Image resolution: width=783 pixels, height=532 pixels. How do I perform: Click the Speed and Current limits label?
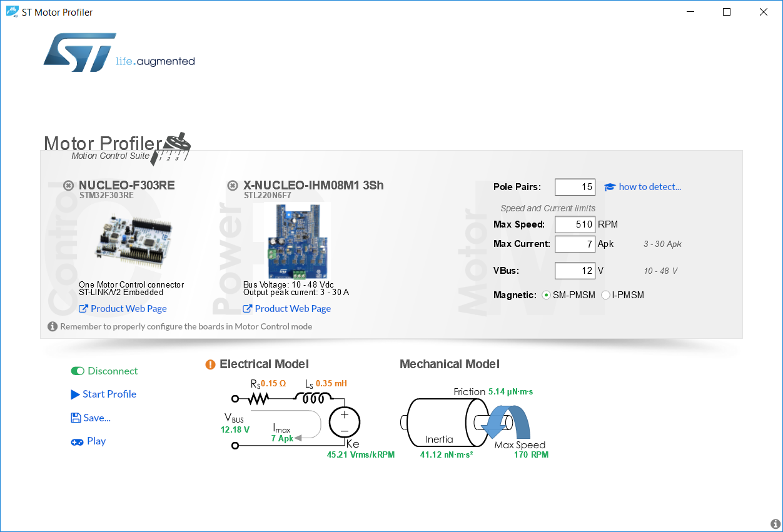point(548,209)
